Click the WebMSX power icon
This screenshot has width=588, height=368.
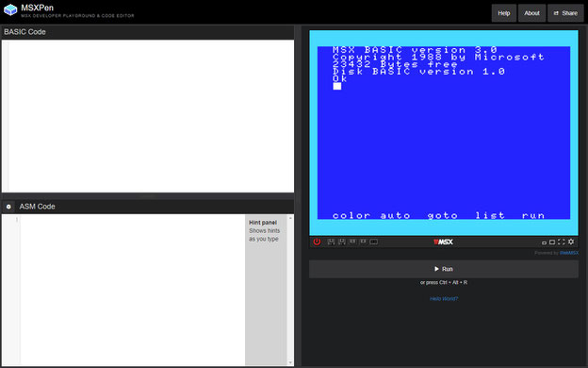point(317,242)
